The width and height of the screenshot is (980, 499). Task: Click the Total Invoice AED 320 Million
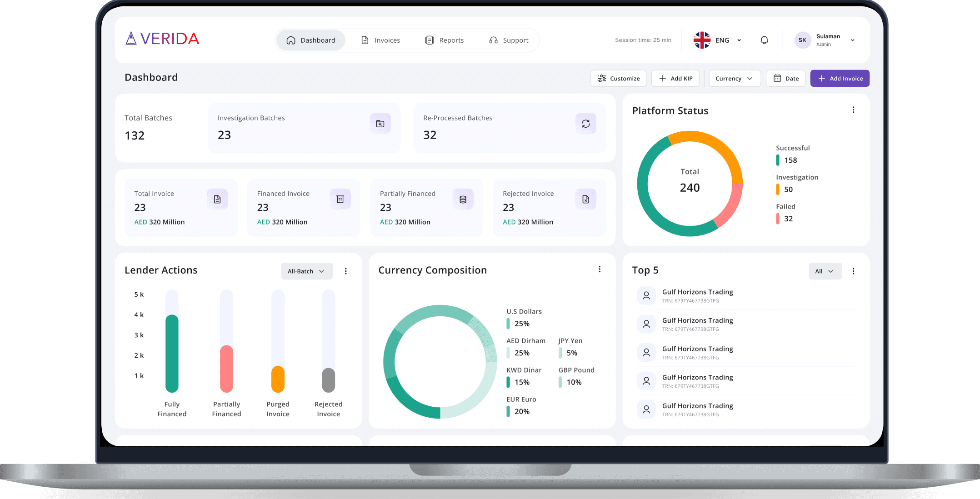160,222
